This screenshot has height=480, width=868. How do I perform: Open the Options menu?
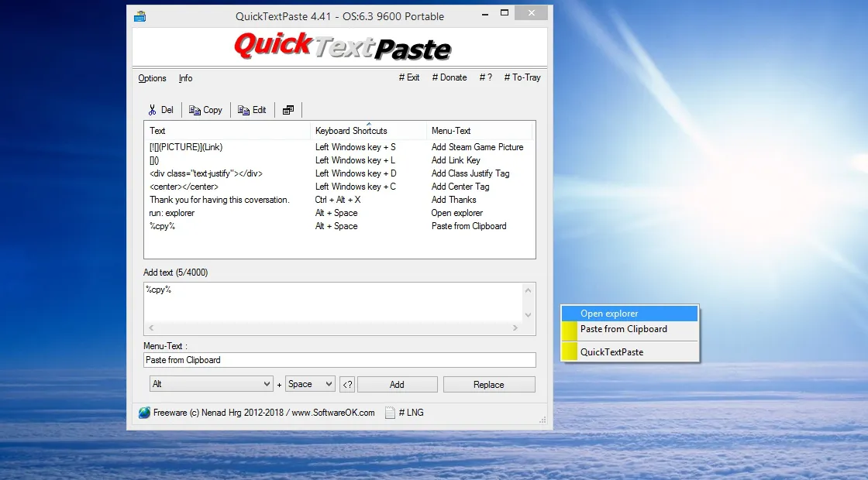click(152, 78)
